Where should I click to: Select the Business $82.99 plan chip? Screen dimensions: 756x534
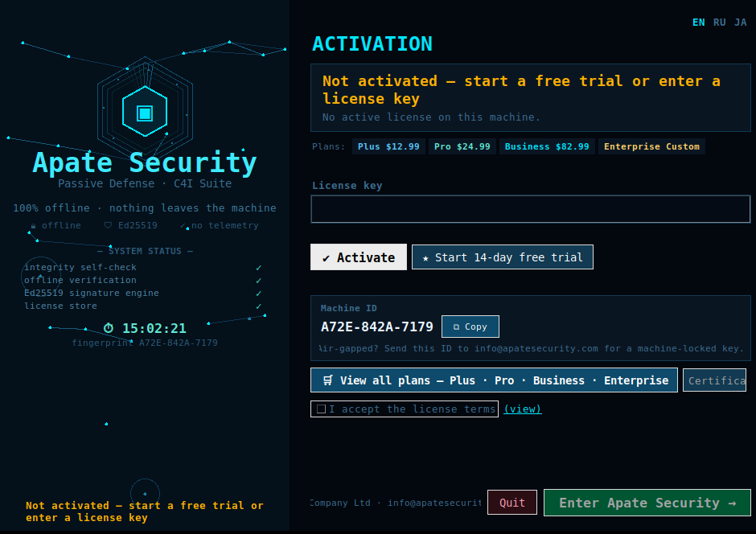click(547, 146)
